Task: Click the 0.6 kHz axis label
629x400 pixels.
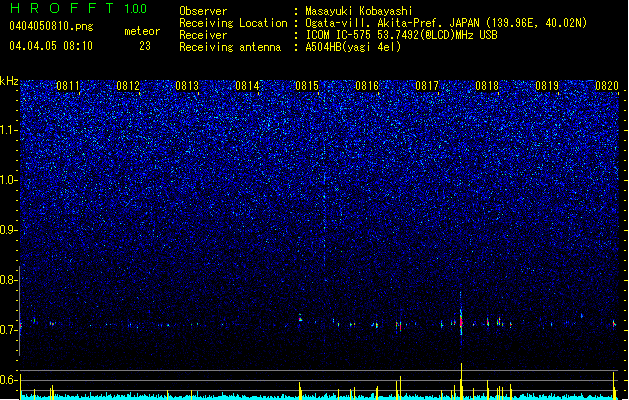Action: click(8, 380)
